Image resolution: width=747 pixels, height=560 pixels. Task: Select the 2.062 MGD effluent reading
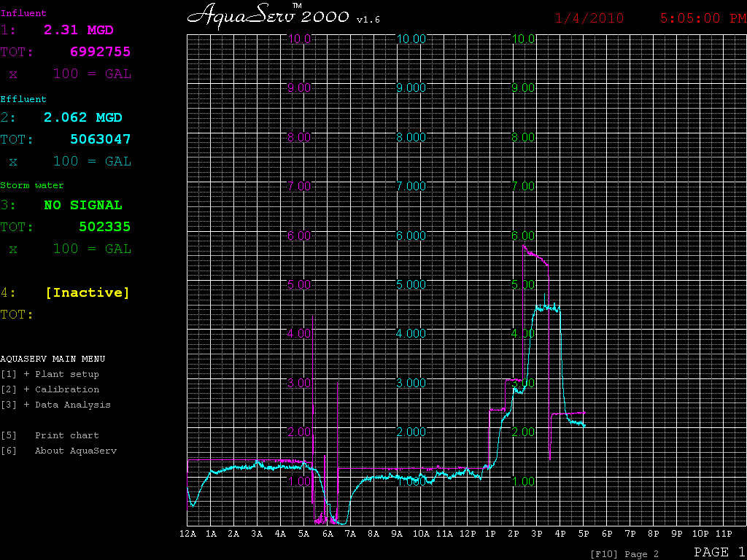[x=83, y=117]
